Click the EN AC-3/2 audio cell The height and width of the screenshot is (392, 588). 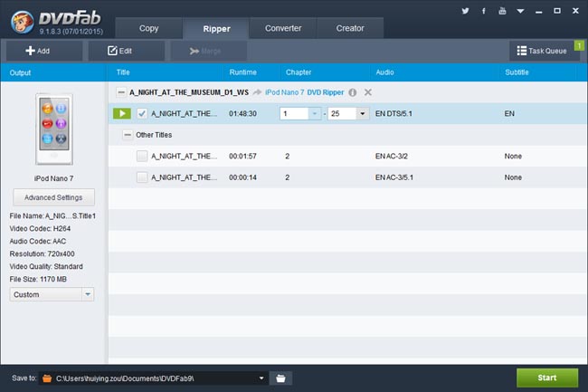391,156
